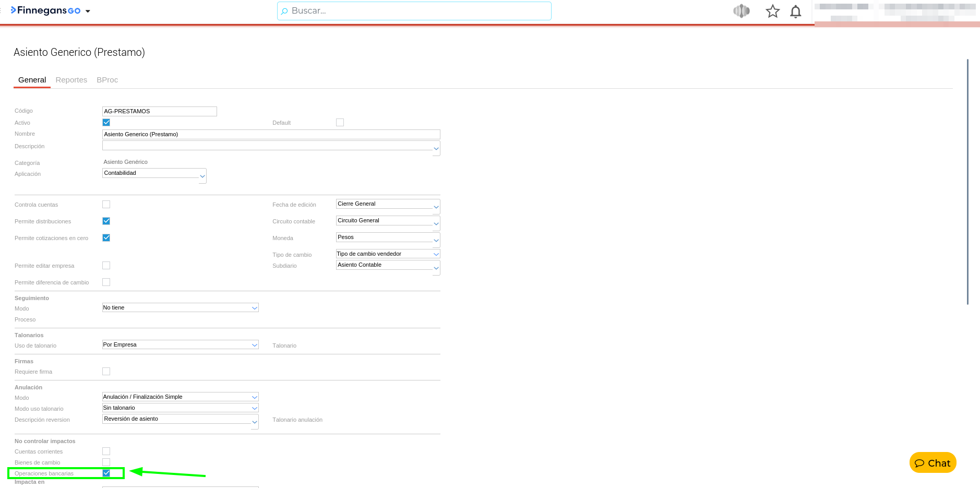Toggle Operaciones bancarias checkbox
Screen dimensions: 980x488
(106, 473)
